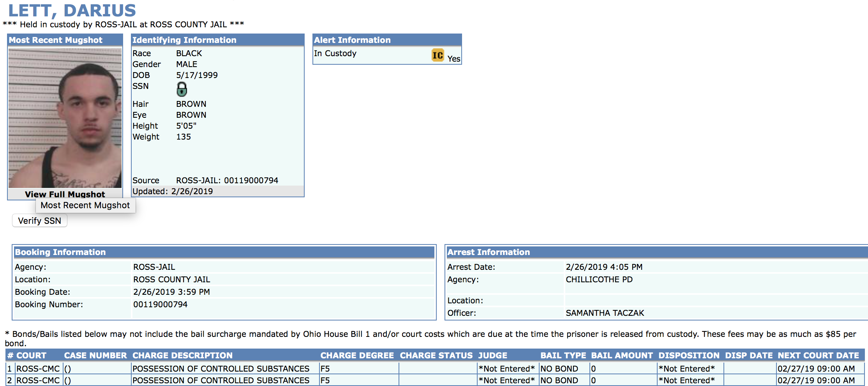Click the IC in-custody alert icon
This screenshot has height=386, width=868.
click(438, 55)
